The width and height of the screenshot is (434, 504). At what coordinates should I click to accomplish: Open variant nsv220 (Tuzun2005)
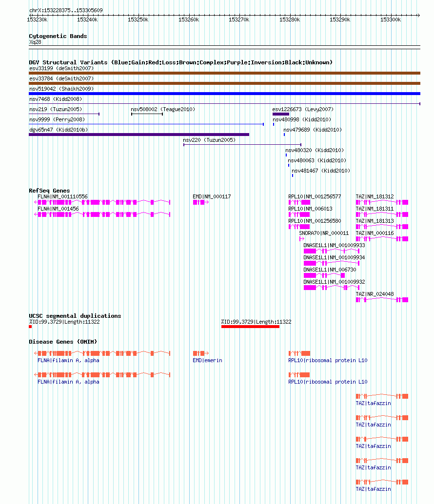pos(242,145)
